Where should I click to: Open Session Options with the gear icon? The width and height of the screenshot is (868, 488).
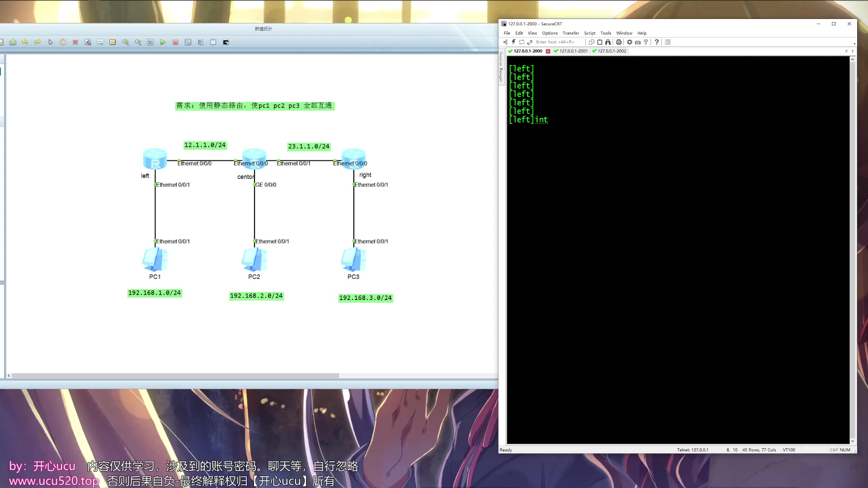629,42
